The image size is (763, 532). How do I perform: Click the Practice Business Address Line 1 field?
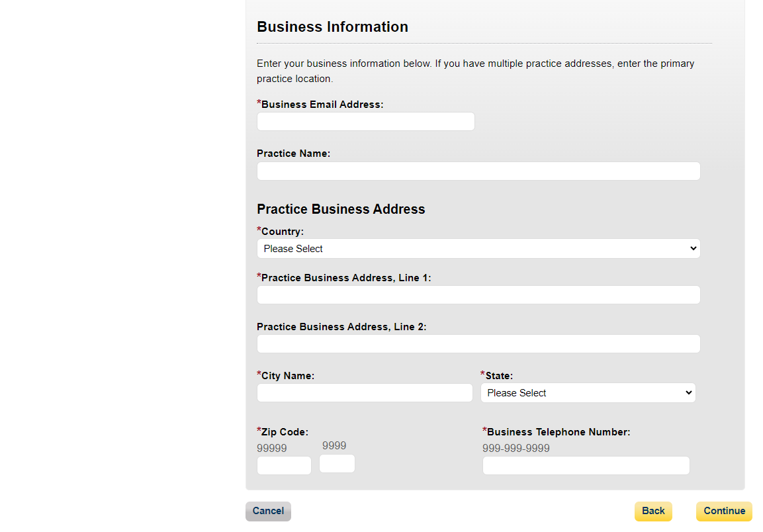point(478,295)
